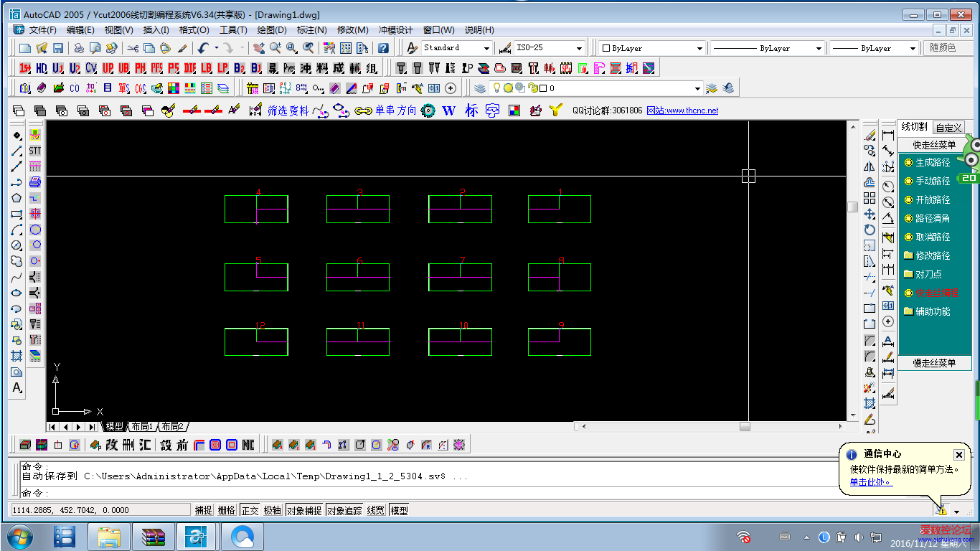Follow the 单击此处 link in 通信中心 balloon
The image size is (980, 551).
coord(870,482)
